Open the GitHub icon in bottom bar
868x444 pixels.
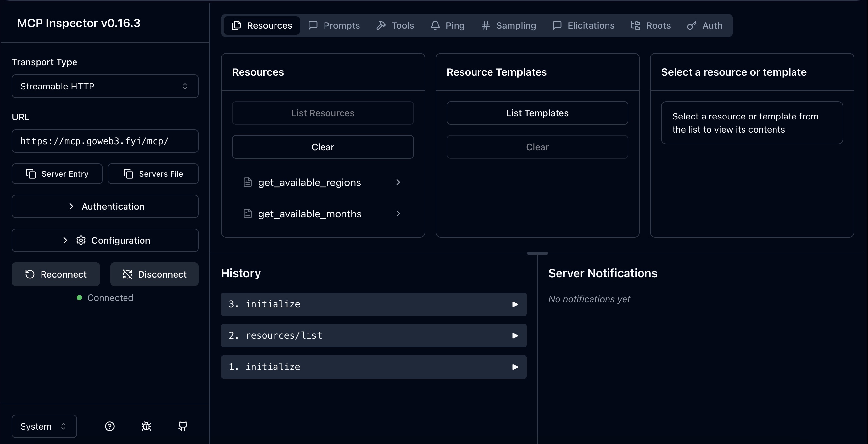click(182, 426)
